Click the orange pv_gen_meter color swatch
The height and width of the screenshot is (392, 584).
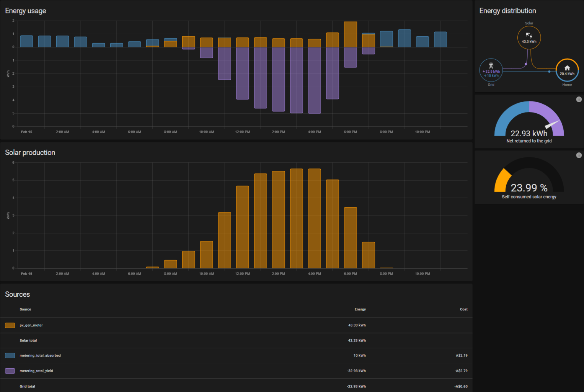[x=10, y=325]
